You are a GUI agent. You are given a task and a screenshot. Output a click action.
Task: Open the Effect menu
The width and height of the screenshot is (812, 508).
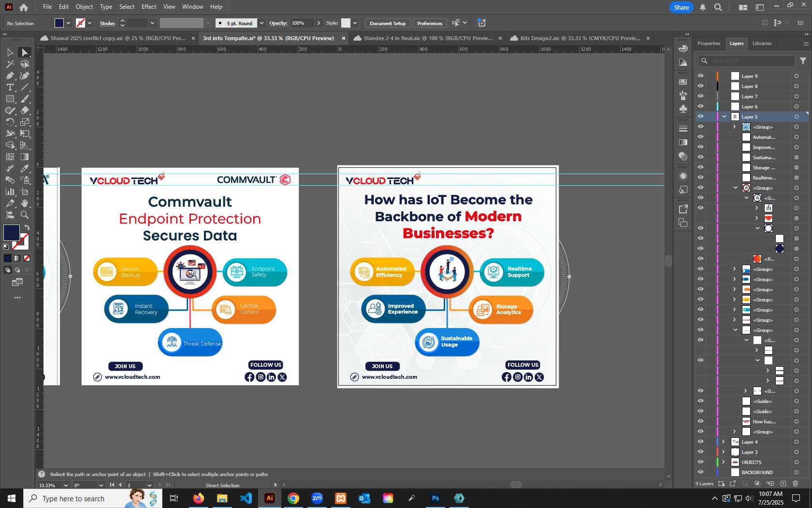click(149, 7)
